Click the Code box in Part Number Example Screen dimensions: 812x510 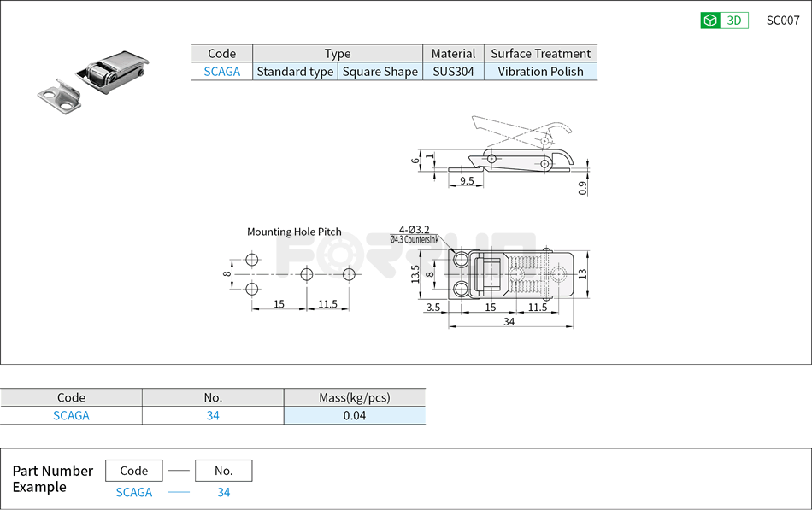coord(134,471)
